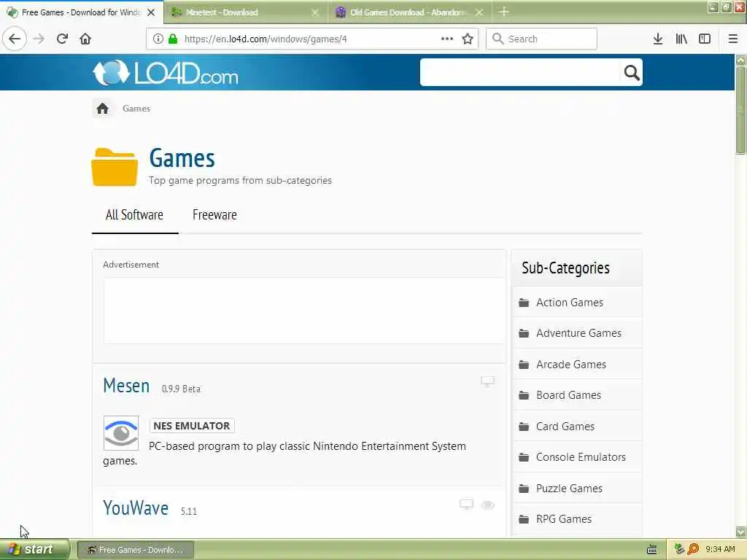This screenshot has width=747, height=560.
Task: Click the yellow Games folder icon
Action: pos(115,167)
